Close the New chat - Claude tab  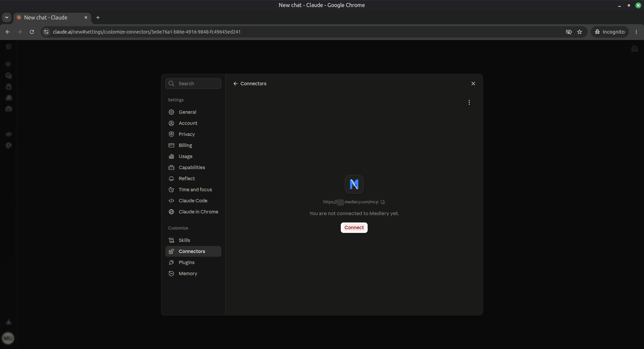click(86, 17)
